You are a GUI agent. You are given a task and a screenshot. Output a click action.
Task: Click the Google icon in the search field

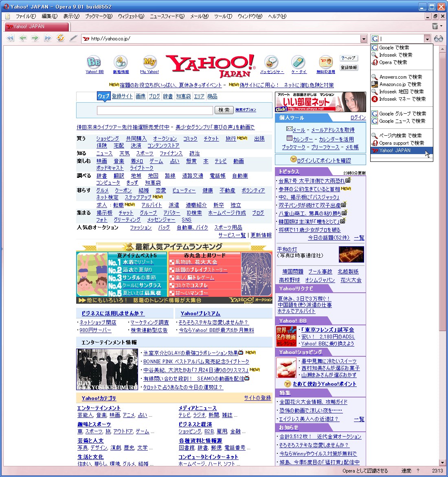click(x=375, y=39)
